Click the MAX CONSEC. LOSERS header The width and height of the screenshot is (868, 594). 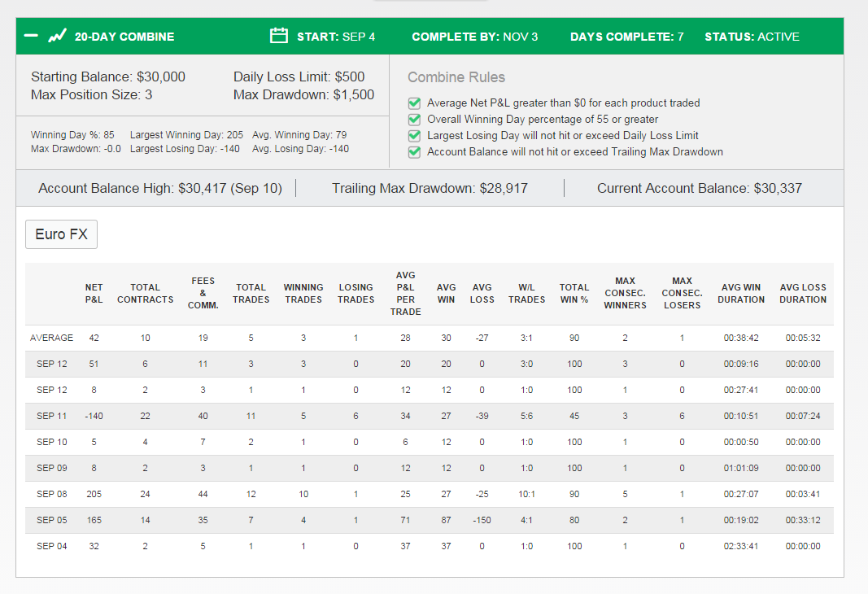click(682, 293)
